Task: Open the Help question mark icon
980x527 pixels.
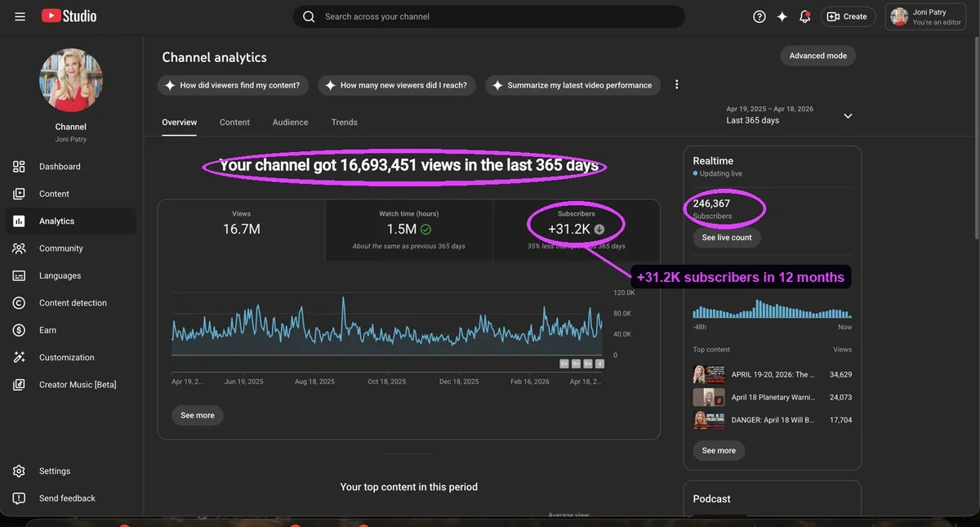Action: click(x=759, y=16)
